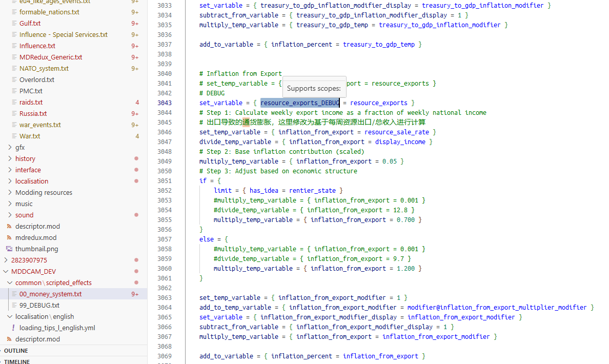Click the exclamation icon of loading_tips_l_english.yml
The image size is (609, 364).
pos(13,328)
